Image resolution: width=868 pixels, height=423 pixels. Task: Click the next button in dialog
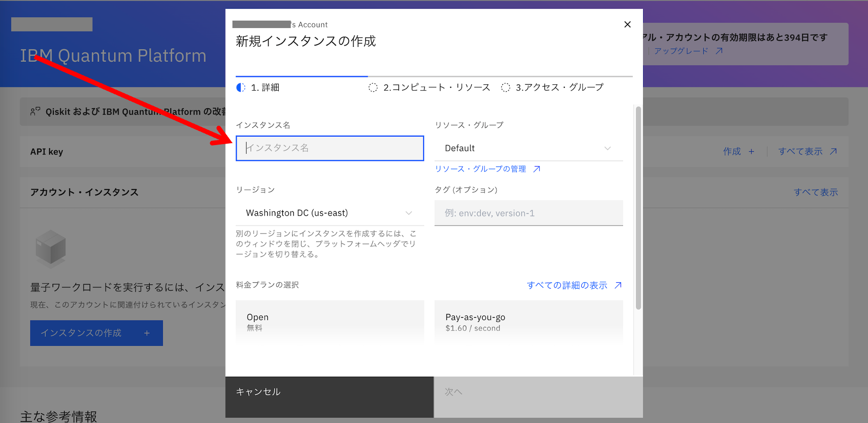click(538, 397)
